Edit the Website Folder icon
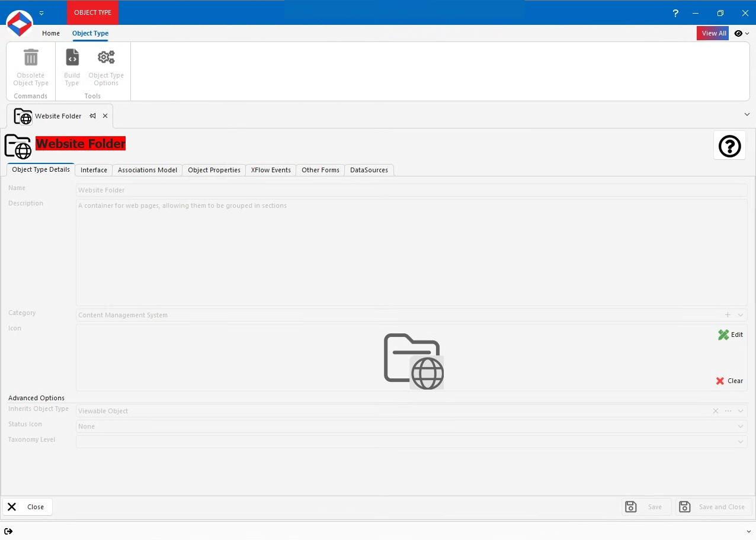Viewport: 756px width, 540px height. [730, 335]
